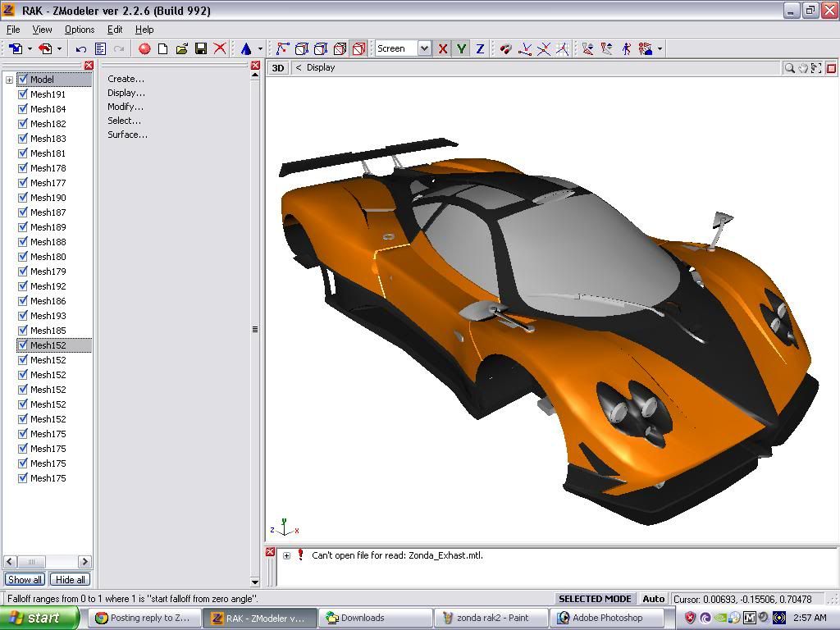Open the Options menu
The image size is (840, 630).
[x=80, y=30]
